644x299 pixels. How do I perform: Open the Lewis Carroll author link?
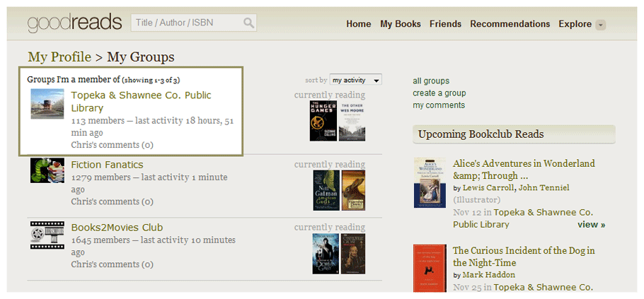pyautogui.click(x=488, y=188)
